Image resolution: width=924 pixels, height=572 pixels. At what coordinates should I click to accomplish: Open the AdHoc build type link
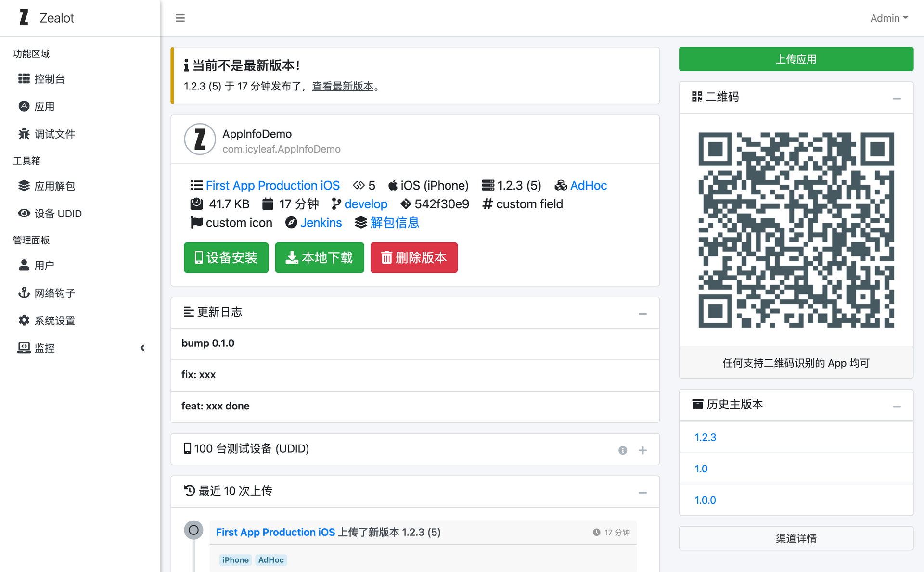588,185
